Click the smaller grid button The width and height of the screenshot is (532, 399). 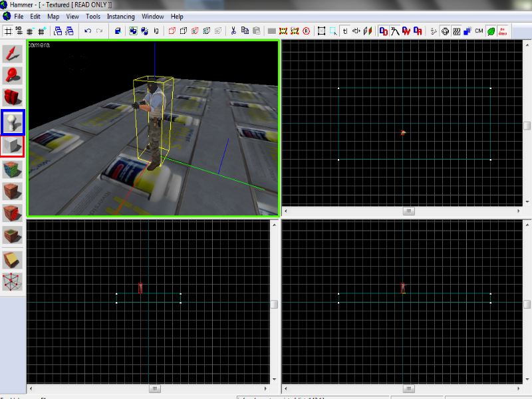point(31,31)
